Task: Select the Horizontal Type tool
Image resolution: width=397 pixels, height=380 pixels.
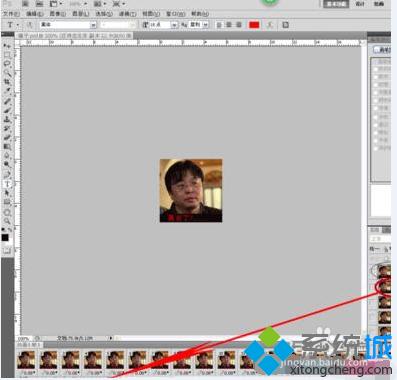Action: click(x=7, y=184)
